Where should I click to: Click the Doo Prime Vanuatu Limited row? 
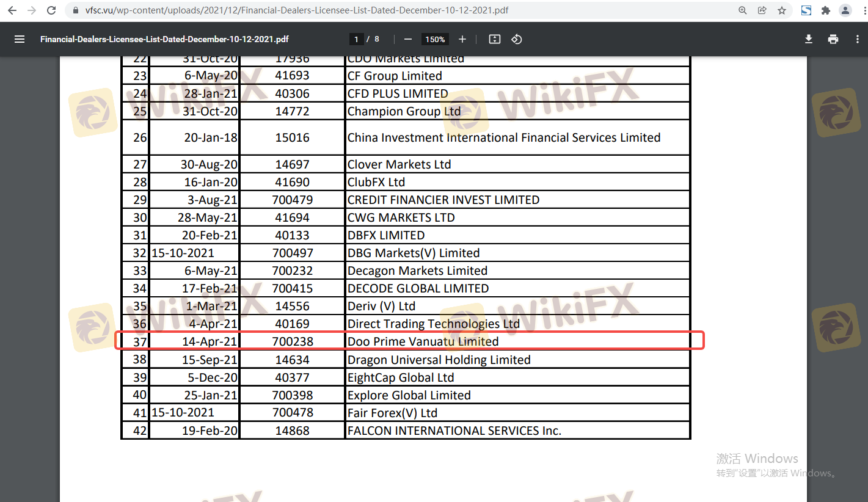(x=423, y=341)
